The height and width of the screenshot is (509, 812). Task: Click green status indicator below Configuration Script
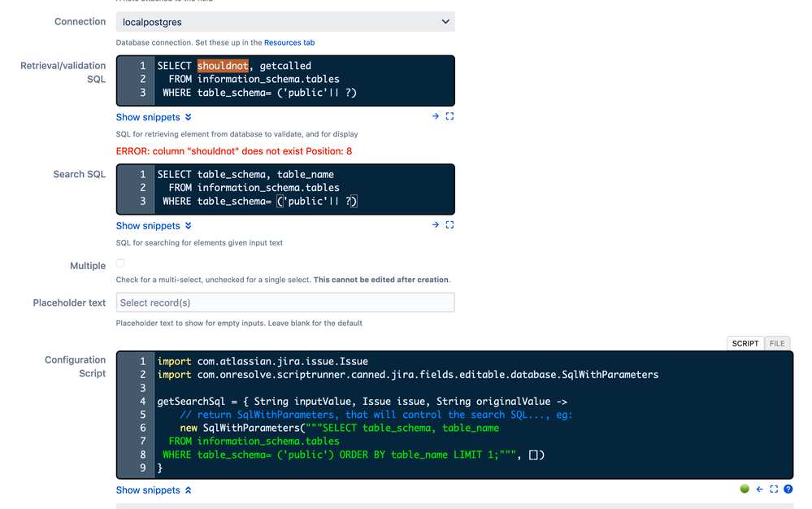[x=745, y=489]
